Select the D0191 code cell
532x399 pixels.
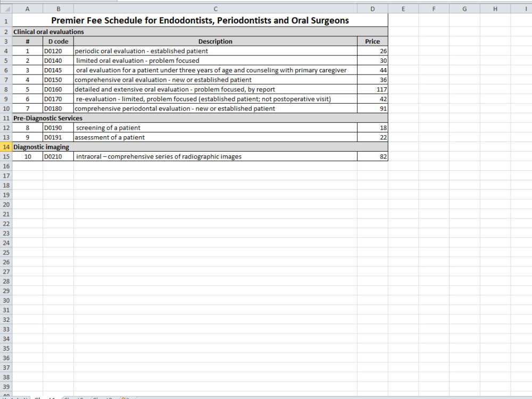pyautogui.click(x=59, y=137)
